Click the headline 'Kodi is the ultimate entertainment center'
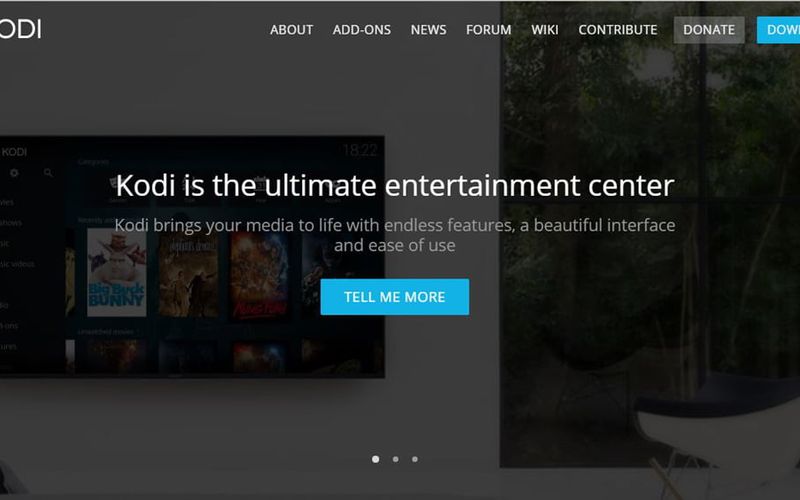The width and height of the screenshot is (800, 500). coord(395,185)
